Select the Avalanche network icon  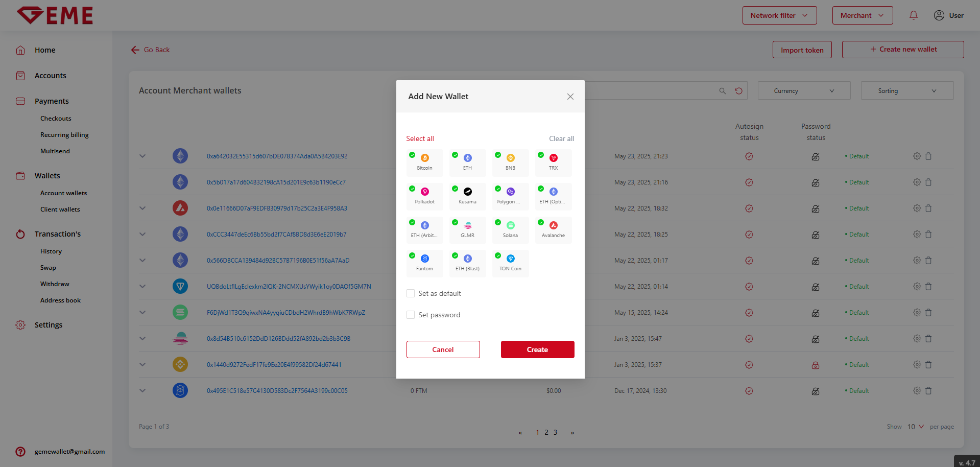pos(553,226)
